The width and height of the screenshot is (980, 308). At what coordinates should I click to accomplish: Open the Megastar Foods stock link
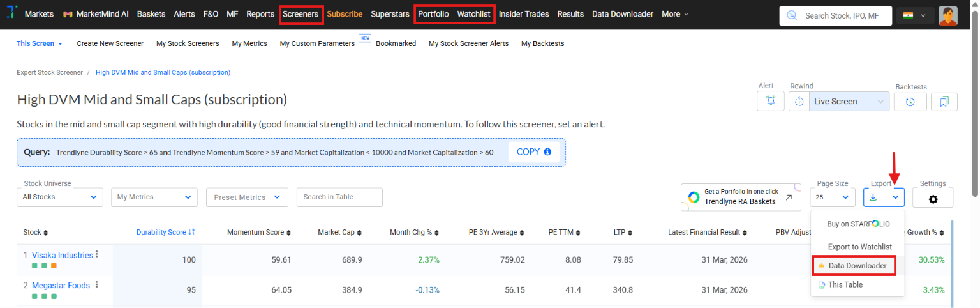click(x=61, y=286)
